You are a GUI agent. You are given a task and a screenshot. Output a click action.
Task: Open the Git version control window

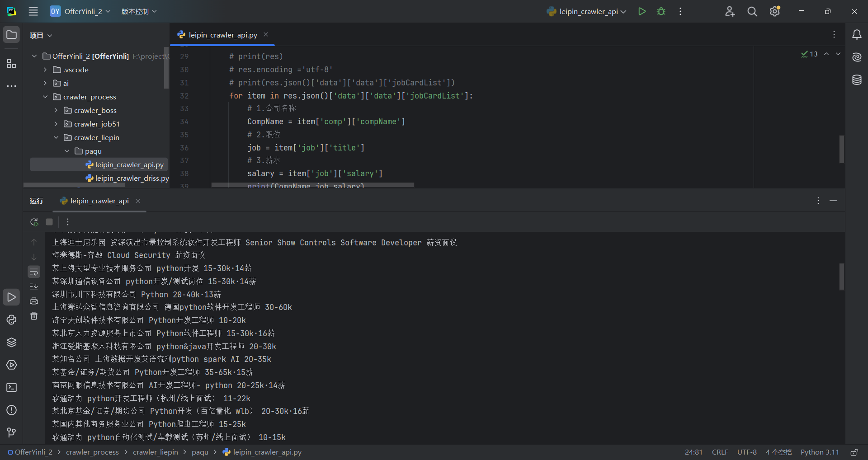click(11, 433)
